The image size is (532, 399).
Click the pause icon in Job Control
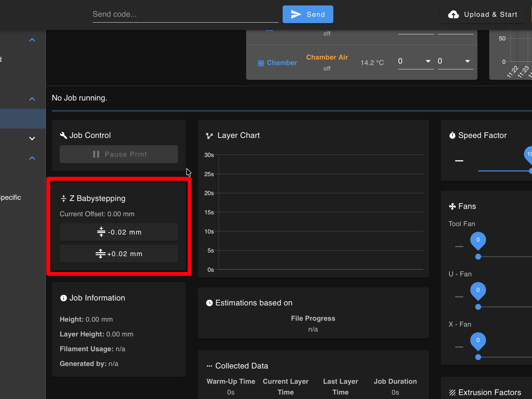click(96, 154)
